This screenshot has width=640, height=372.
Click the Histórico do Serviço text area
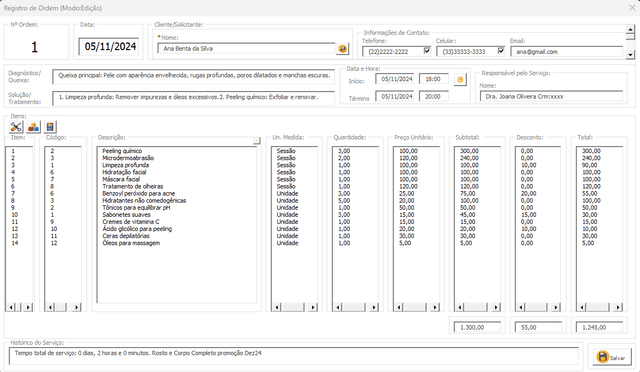coord(293,356)
